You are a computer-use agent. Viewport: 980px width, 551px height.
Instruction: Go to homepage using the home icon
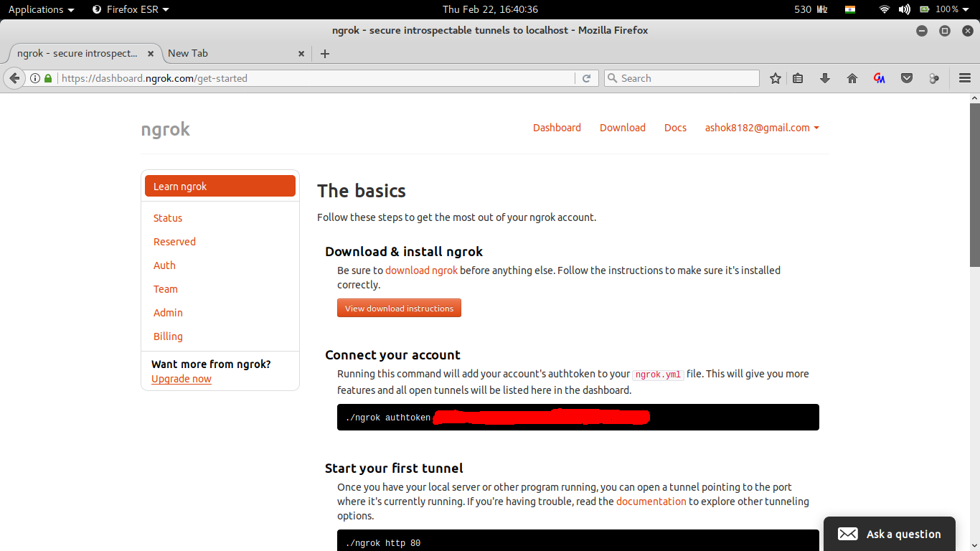(x=852, y=77)
